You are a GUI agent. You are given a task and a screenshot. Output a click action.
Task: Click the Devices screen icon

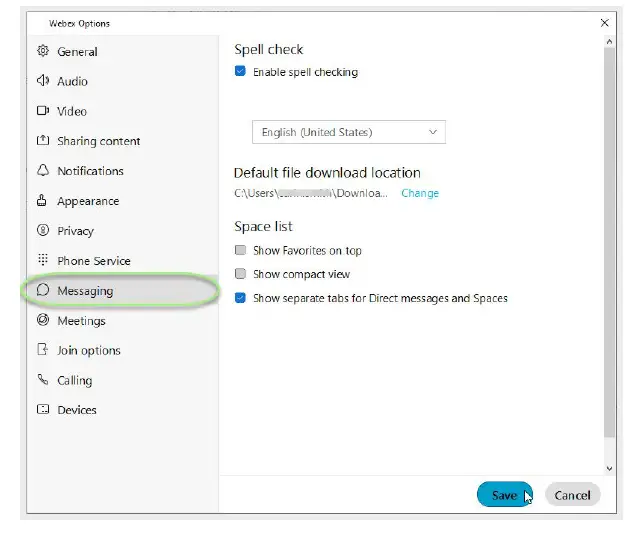[43, 409]
